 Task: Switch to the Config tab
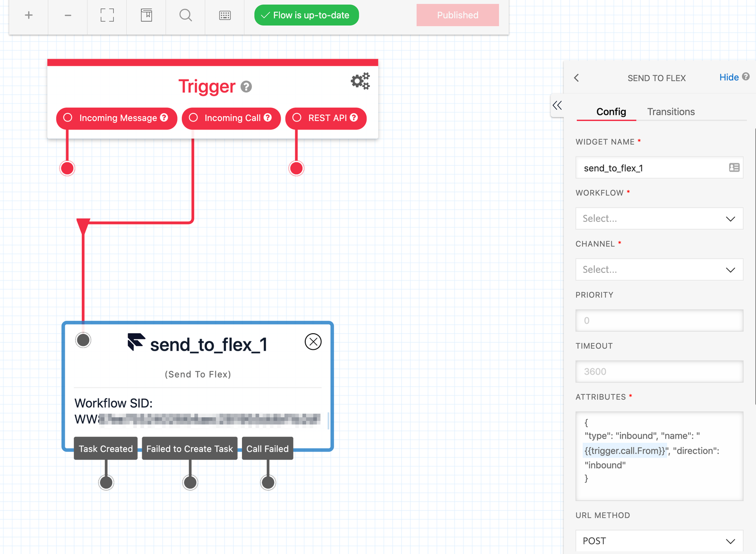point(611,112)
